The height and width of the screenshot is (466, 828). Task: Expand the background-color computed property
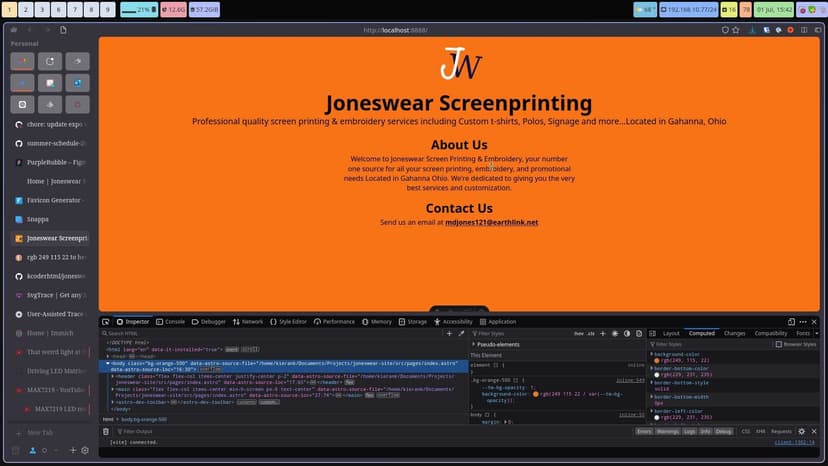point(651,354)
